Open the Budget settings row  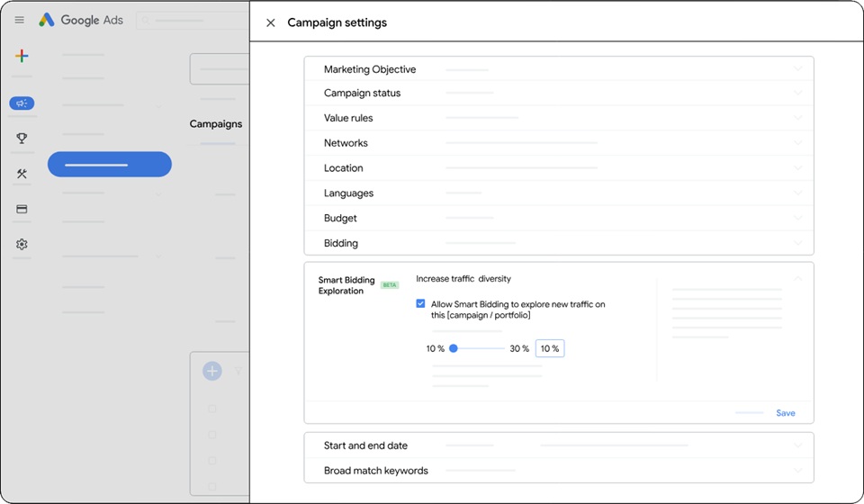559,218
